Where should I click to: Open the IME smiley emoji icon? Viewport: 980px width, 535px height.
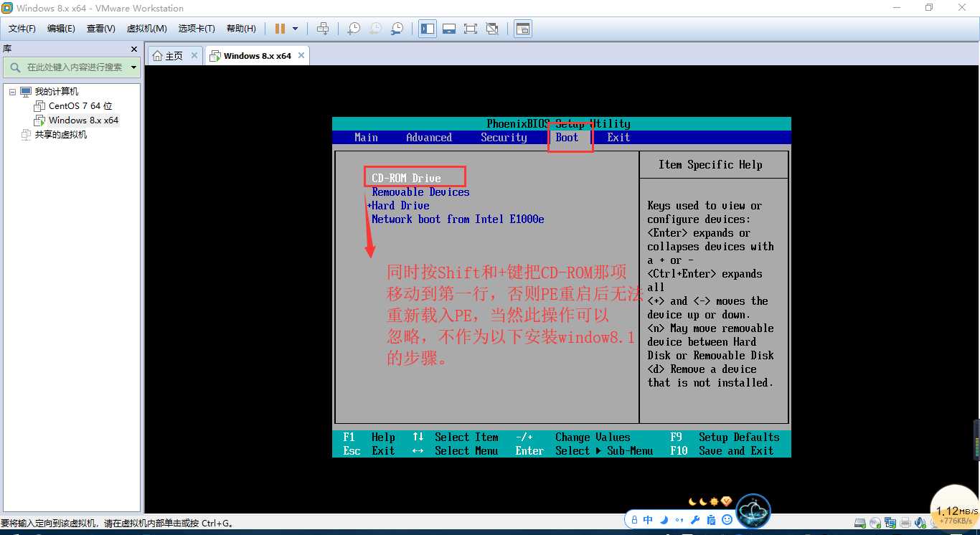pyautogui.click(x=726, y=520)
